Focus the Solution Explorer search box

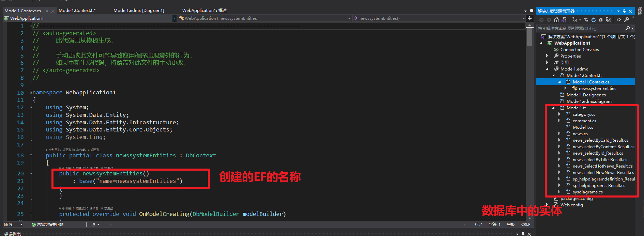581,28
